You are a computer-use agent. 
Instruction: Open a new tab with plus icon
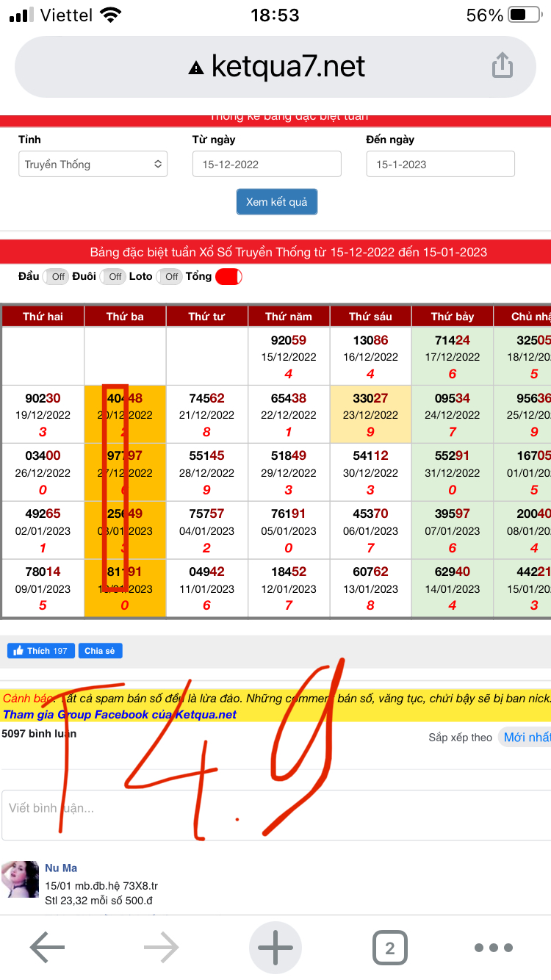coord(275,948)
